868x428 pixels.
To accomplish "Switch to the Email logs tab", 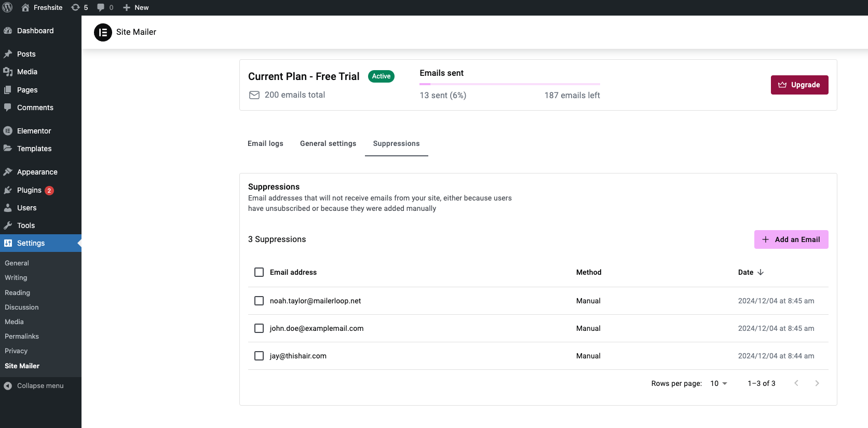I will click(265, 143).
